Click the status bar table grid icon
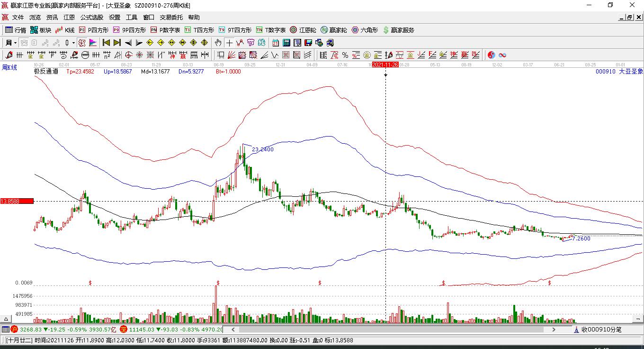The width and height of the screenshot is (644, 349). pyautogui.click(x=5, y=330)
